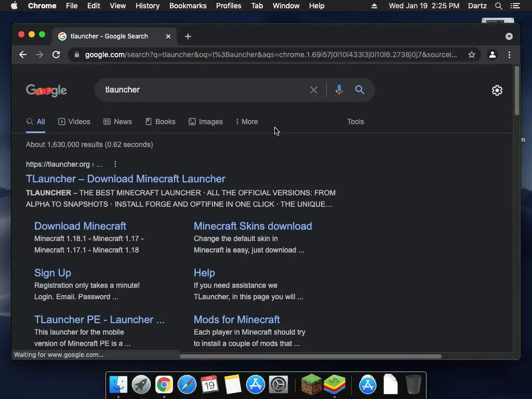Open the Chrome profile avatar icon
The image size is (532, 399).
tap(493, 55)
